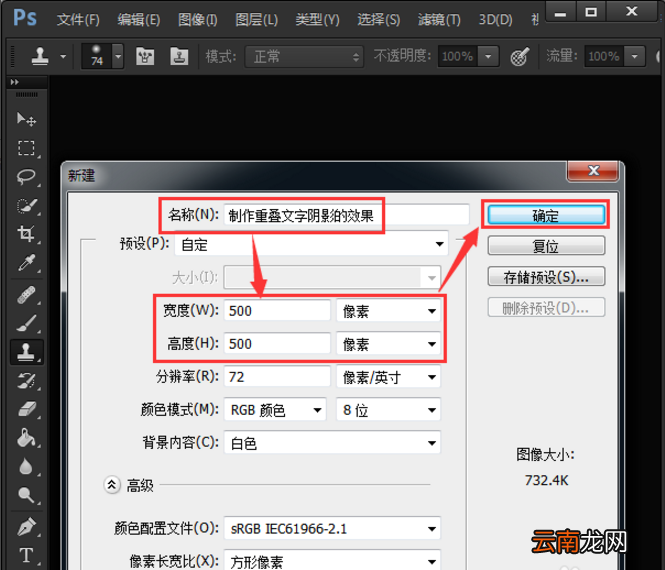The width and height of the screenshot is (665, 570).
Task: Select the Clone Stamp tool in toolbox
Action: 26,352
